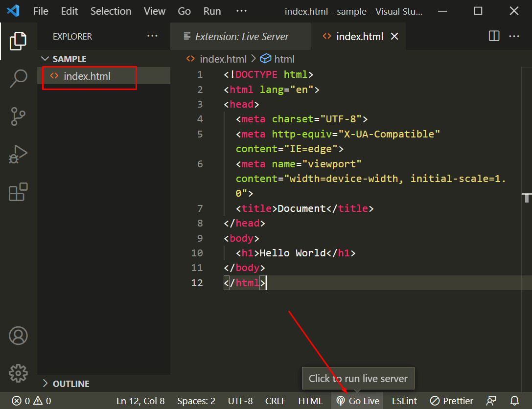The height and width of the screenshot is (409, 532).
Task: Click Go Live to start live server
Action: 358,401
